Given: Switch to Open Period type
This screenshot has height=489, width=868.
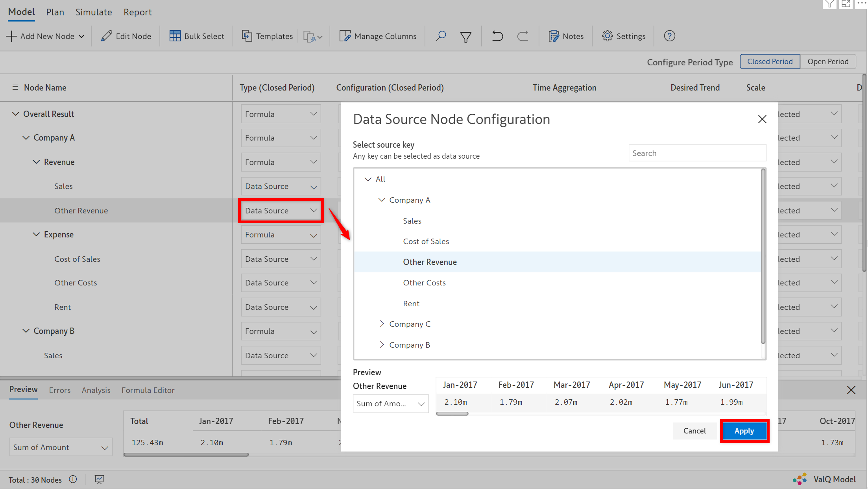Looking at the screenshot, I should 828,61.
